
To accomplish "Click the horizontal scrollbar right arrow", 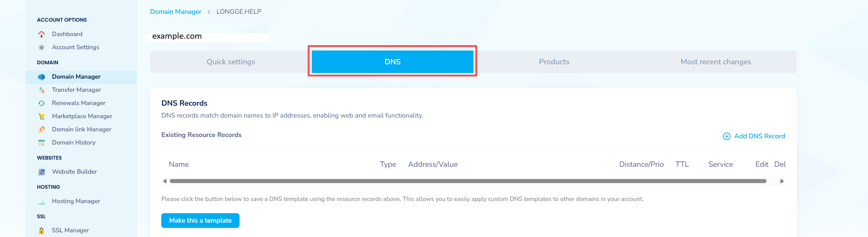I will [x=782, y=181].
